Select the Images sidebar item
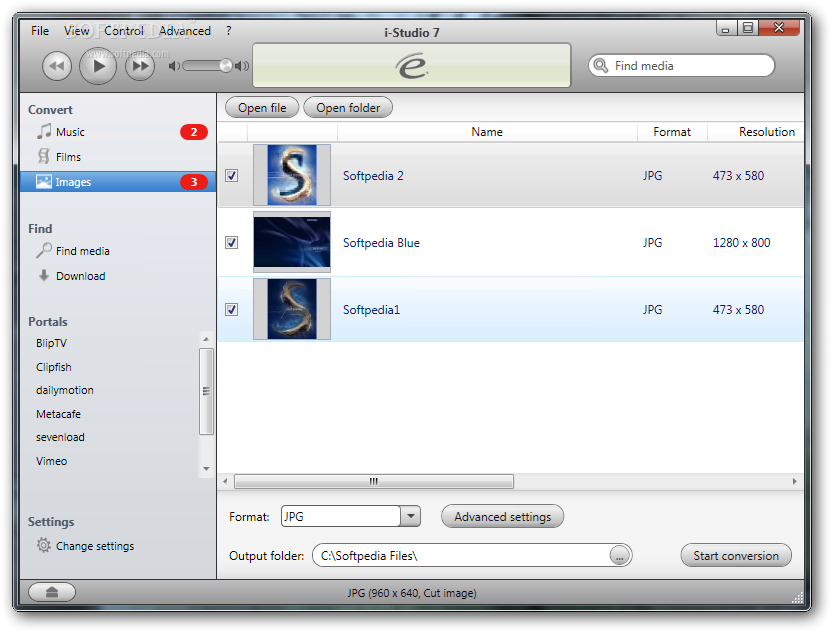The width and height of the screenshot is (832, 632). pyautogui.click(x=118, y=182)
